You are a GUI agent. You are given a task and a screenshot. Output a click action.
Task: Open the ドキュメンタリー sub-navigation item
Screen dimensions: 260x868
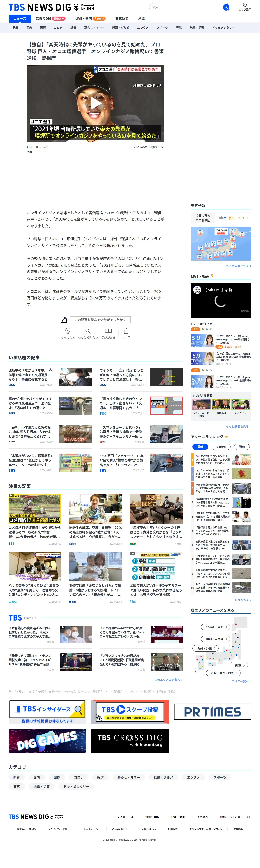click(x=223, y=28)
